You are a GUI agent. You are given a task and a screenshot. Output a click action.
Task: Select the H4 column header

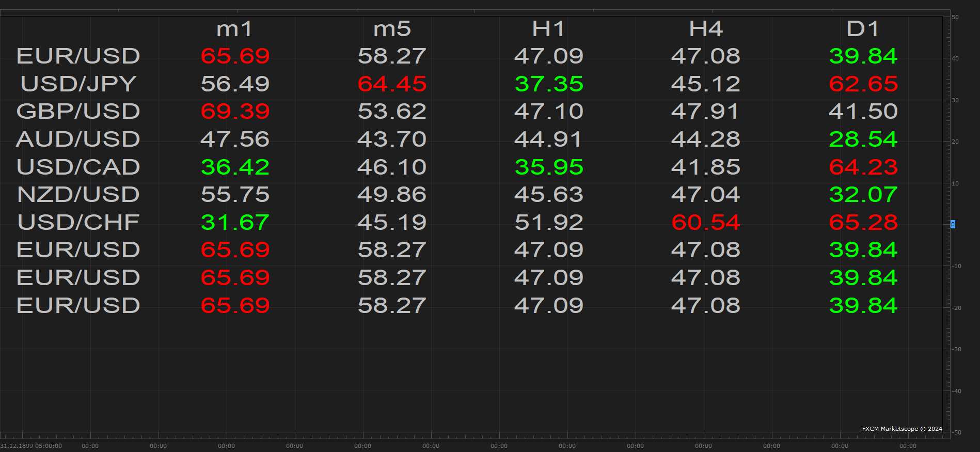tap(706, 29)
